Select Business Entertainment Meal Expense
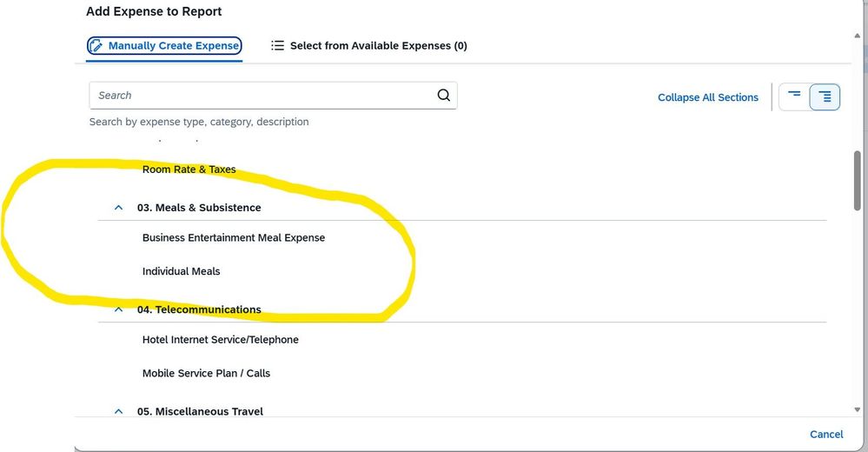This screenshot has width=868, height=452. point(234,237)
